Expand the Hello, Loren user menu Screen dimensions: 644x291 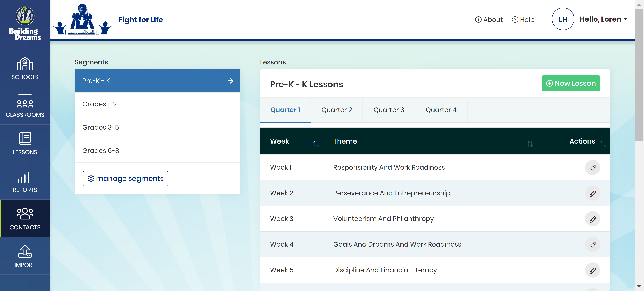(x=603, y=19)
